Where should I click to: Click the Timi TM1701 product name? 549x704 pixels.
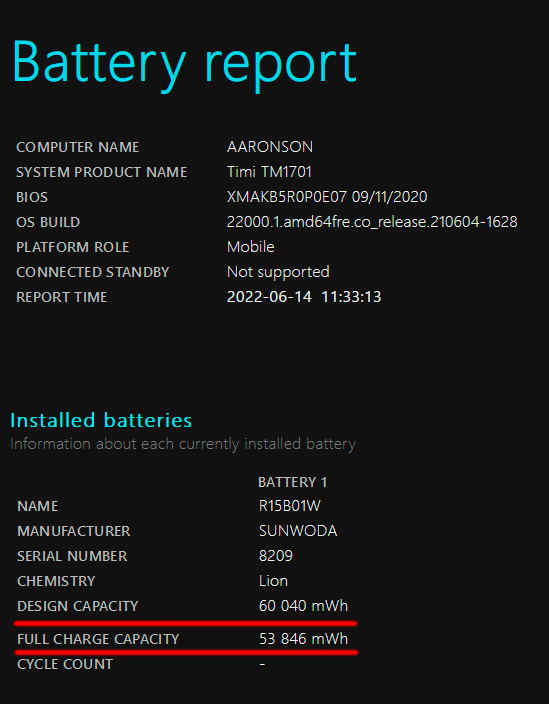click(x=269, y=172)
